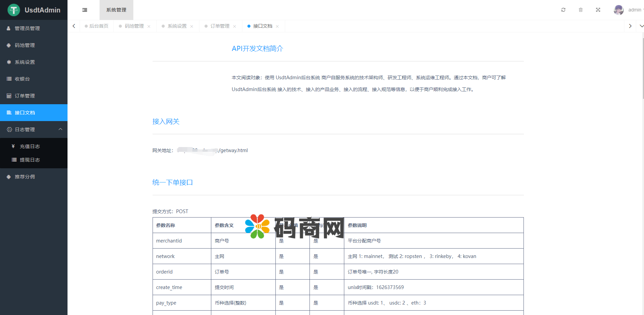This screenshot has width=644, height=315.
Task: Click the sidebar collapse menu icon
Action: click(x=85, y=10)
